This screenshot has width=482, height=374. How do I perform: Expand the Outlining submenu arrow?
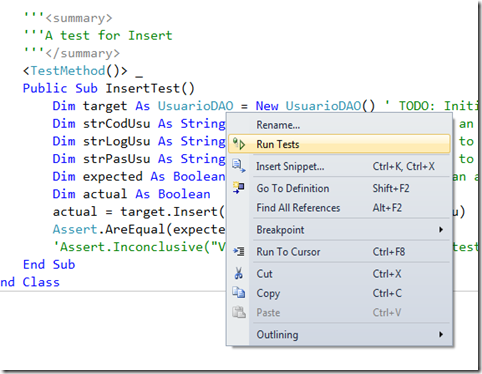click(x=441, y=334)
